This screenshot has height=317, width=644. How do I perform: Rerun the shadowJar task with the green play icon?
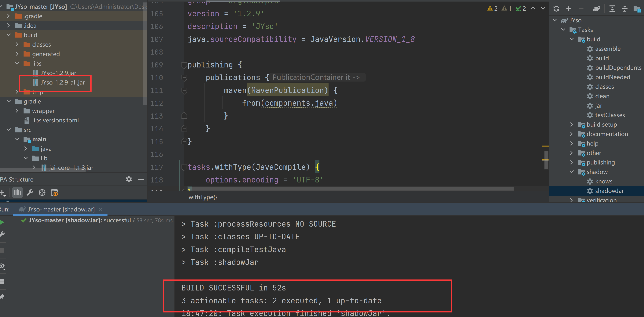click(2, 222)
